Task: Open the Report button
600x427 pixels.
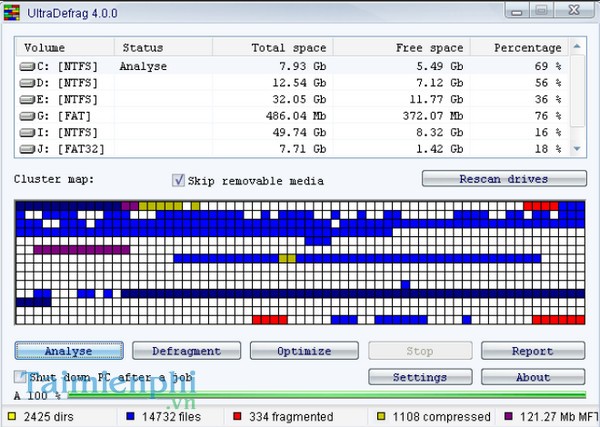Action: (x=533, y=350)
